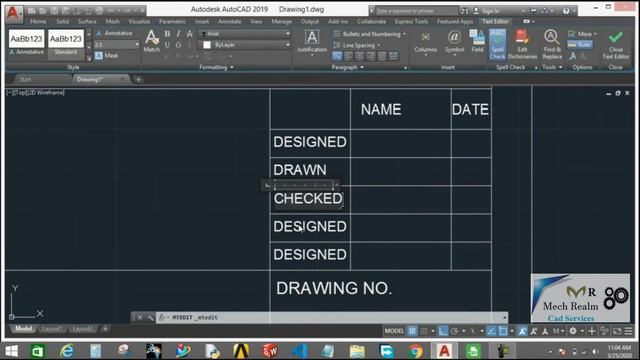
Task: Open the More options dropdown
Action: 582,34
